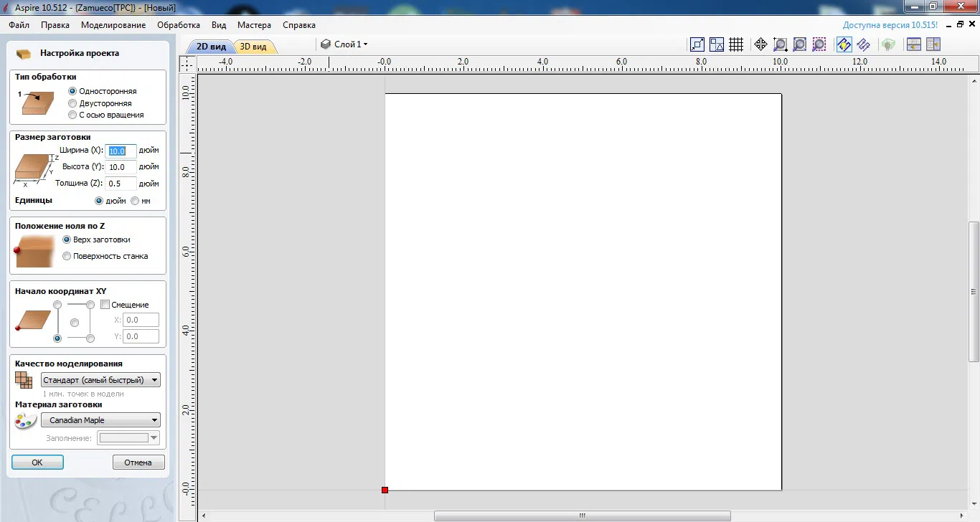Screen dimensions: 980x522
Task: Click the Отмена button
Action: [138, 462]
